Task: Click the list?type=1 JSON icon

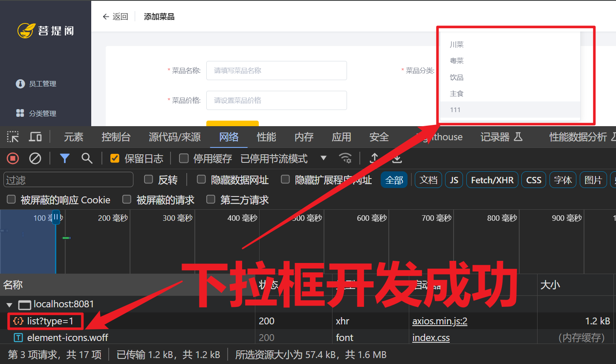Action: pyautogui.click(x=18, y=321)
